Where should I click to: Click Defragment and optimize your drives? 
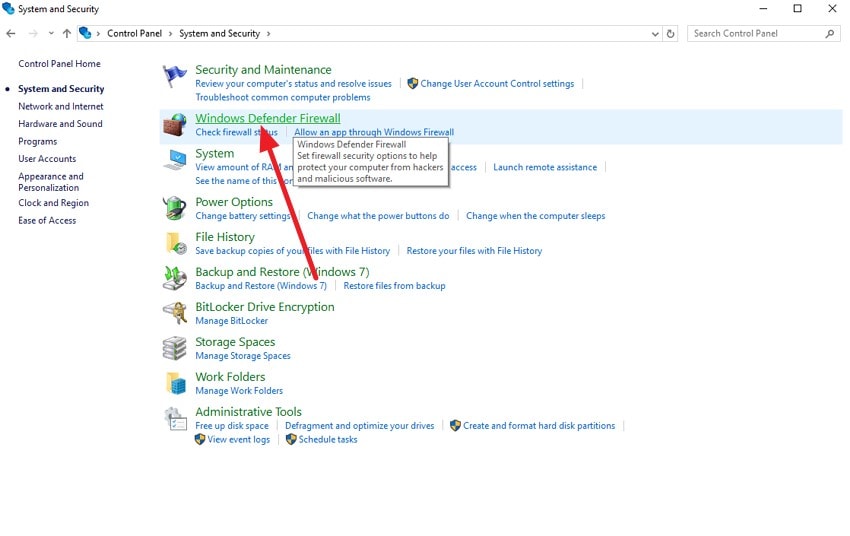point(359,426)
